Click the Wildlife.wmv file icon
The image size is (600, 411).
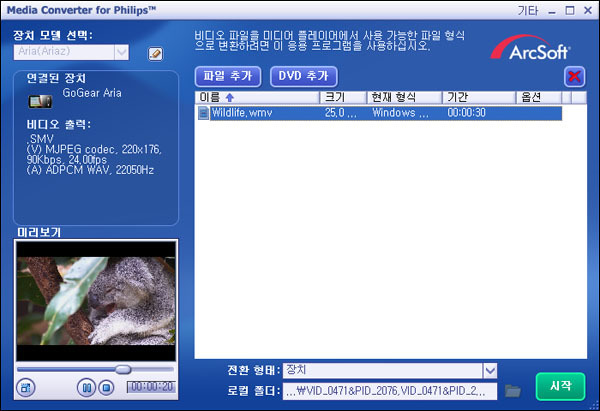point(204,113)
